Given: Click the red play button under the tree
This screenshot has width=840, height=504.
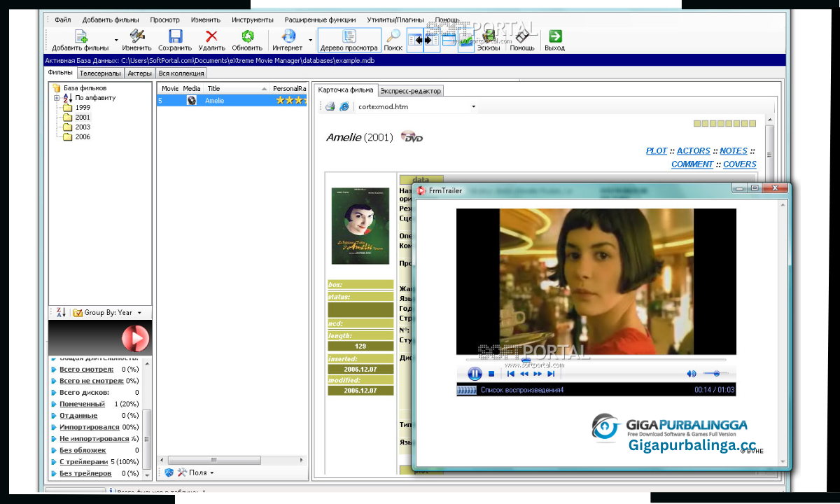Looking at the screenshot, I should point(135,339).
